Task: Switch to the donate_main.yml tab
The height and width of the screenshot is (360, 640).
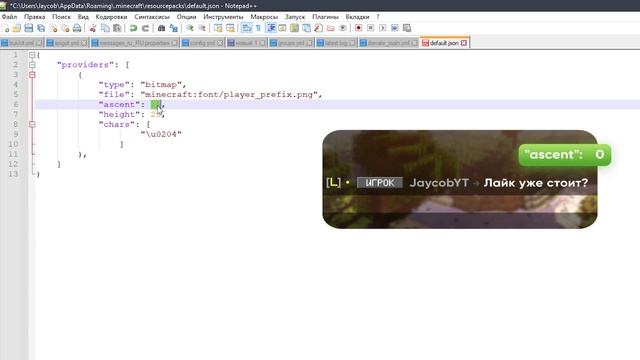Action: point(388,43)
